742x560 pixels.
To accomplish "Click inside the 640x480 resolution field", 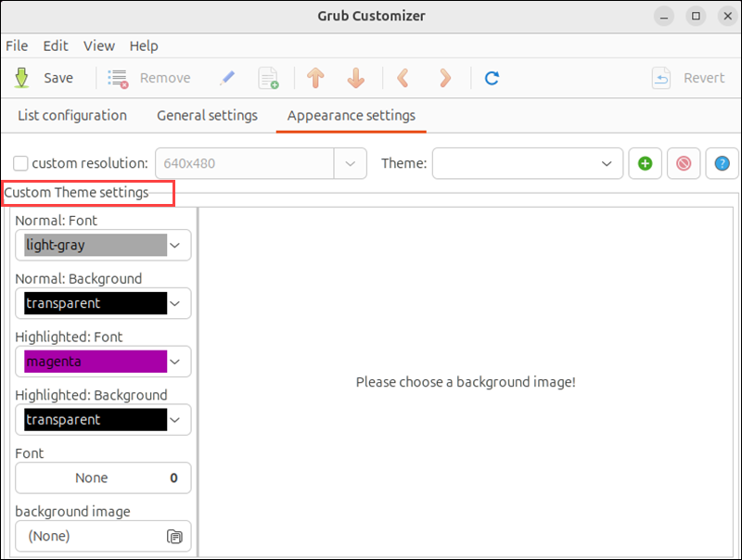I will [x=245, y=164].
